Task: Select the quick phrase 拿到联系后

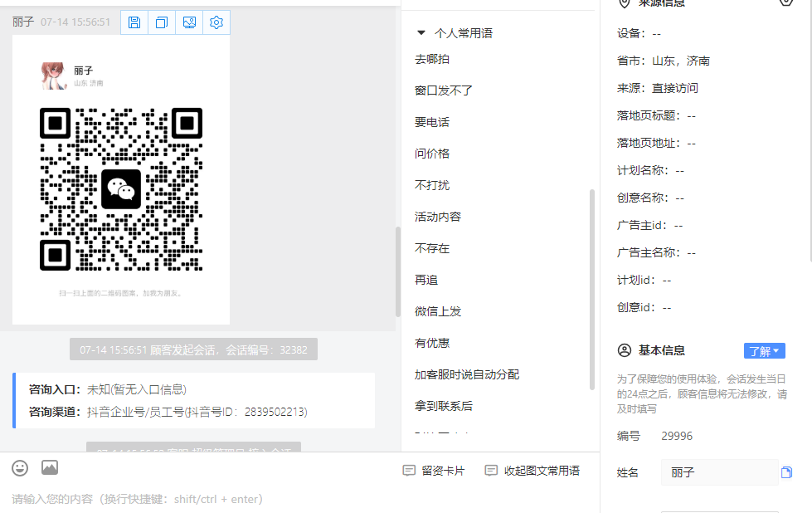Action: point(443,406)
